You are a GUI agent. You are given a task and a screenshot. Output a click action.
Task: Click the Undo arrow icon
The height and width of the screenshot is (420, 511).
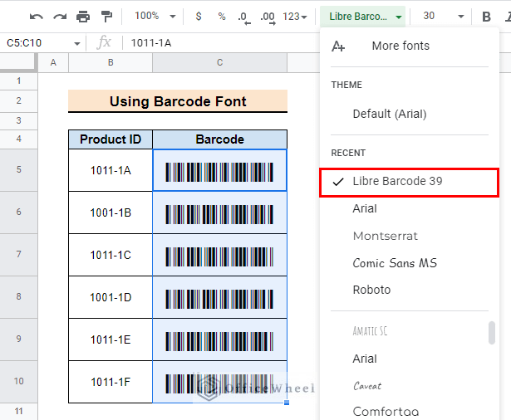pos(37,17)
